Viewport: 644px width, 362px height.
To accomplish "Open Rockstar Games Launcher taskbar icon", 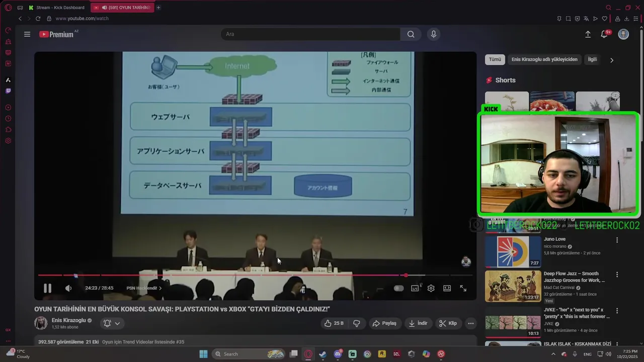I will pos(382,354).
